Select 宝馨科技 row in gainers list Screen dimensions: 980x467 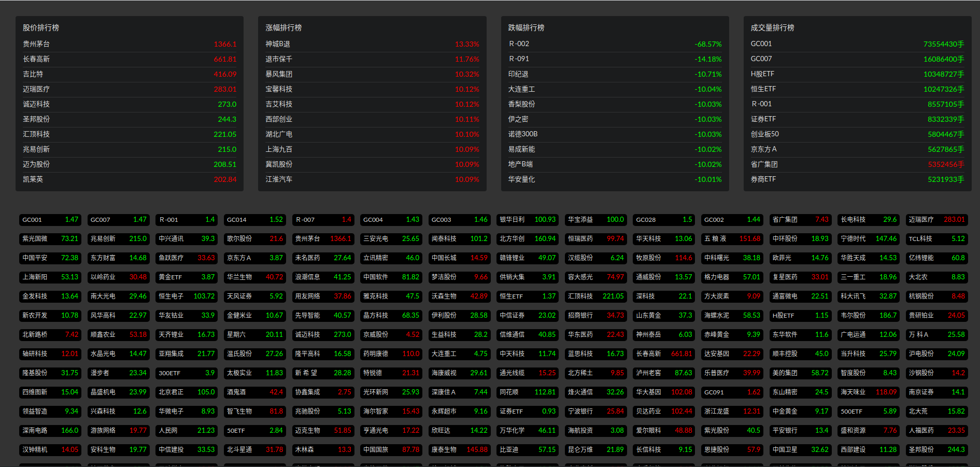coord(372,89)
